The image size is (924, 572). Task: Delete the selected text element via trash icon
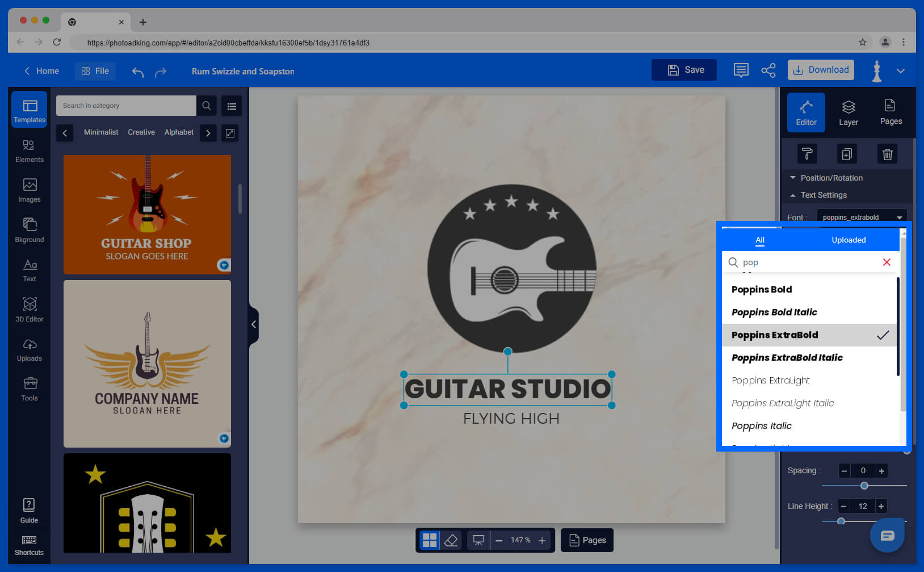pos(887,153)
